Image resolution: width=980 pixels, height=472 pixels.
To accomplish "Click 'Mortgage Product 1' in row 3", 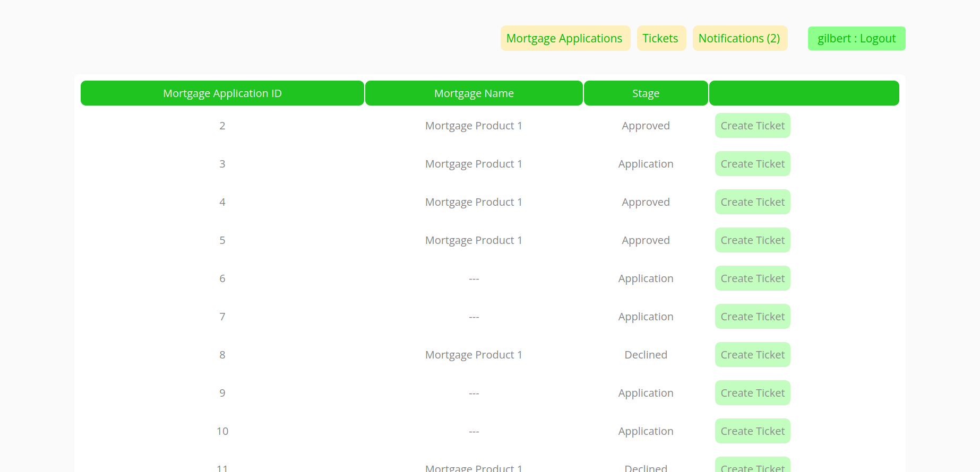I will pos(474,164).
